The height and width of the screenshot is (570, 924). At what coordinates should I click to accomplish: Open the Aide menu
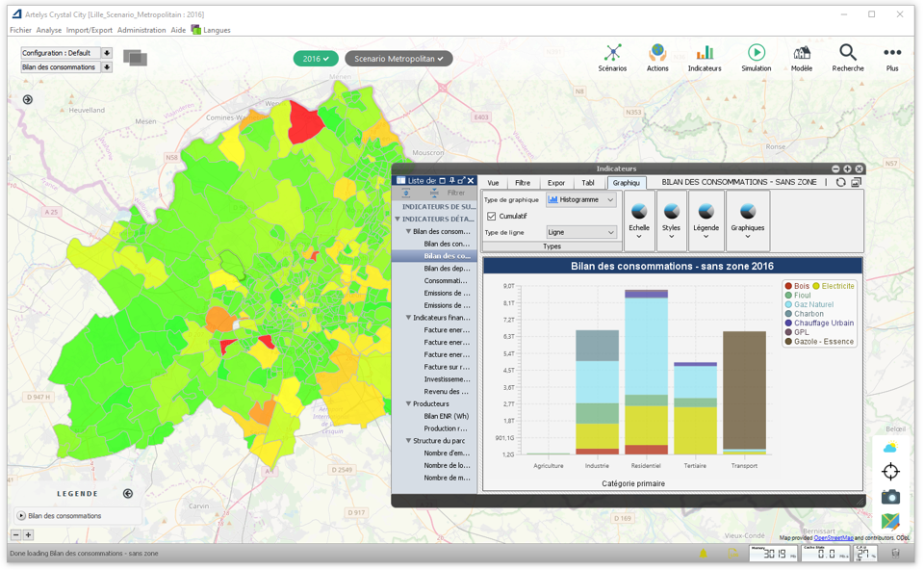(178, 30)
